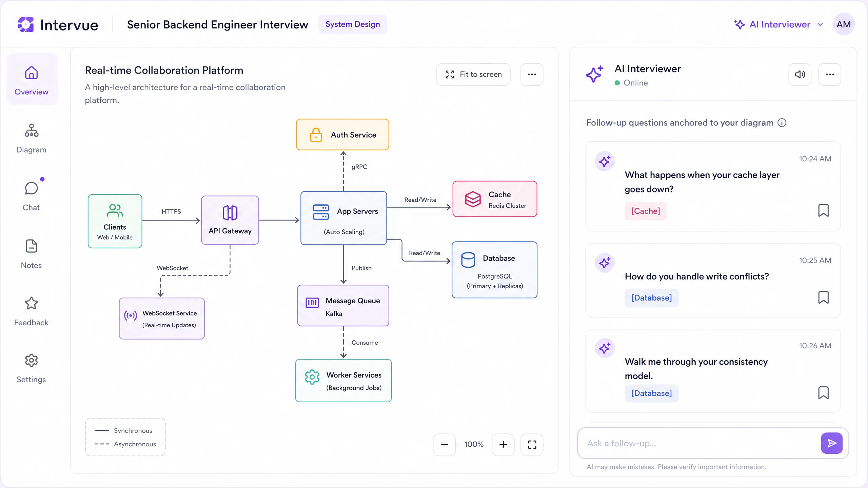Open the Diagram sidebar section
The image size is (868, 488).
coord(32,139)
